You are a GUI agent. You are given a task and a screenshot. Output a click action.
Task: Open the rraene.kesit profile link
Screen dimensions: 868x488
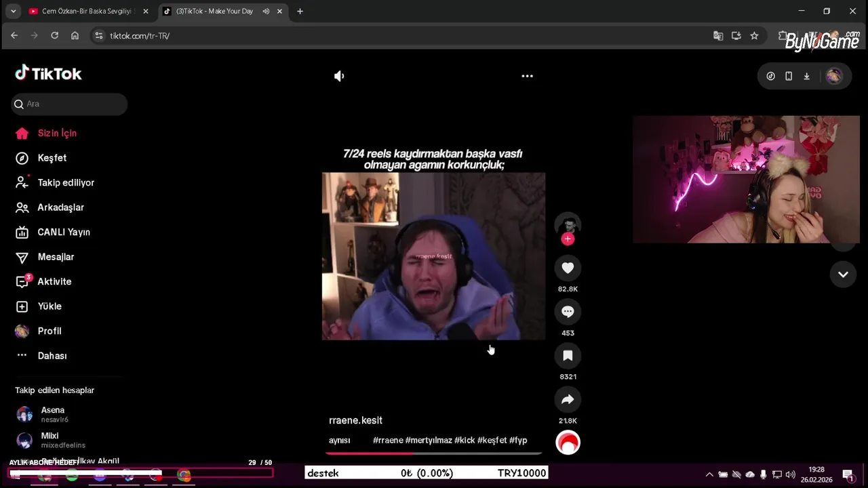pos(355,420)
